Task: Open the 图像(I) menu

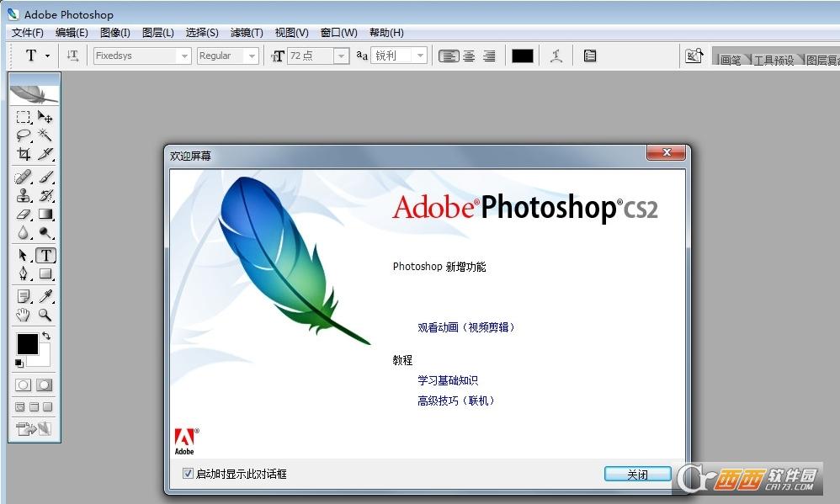Action: 115,33
